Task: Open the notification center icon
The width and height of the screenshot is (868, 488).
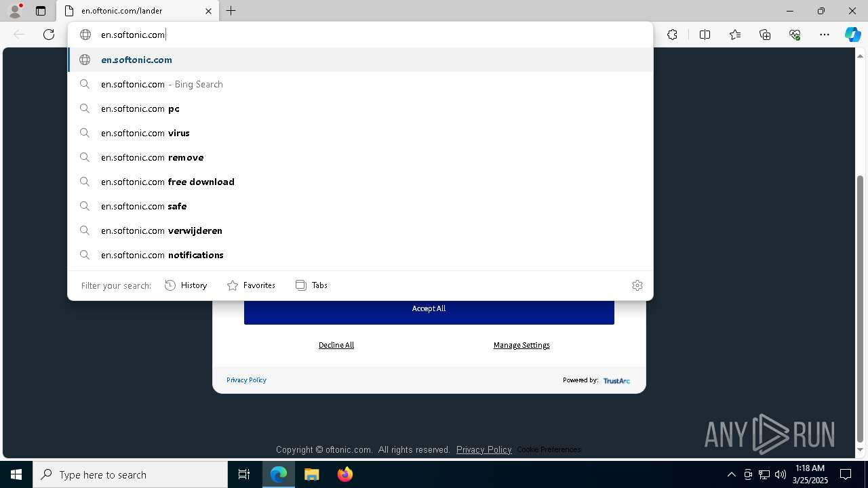Action: (846, 474)
